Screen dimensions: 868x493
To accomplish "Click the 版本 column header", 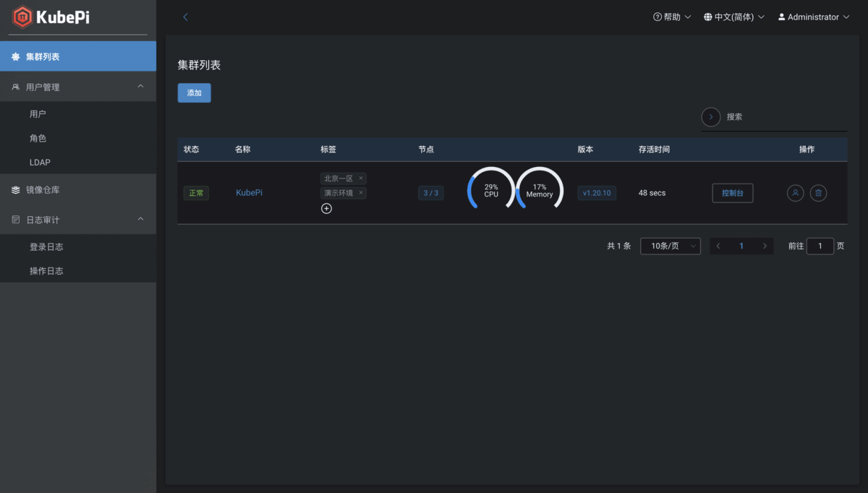I will pyautogui.click(x=585, y=150).
